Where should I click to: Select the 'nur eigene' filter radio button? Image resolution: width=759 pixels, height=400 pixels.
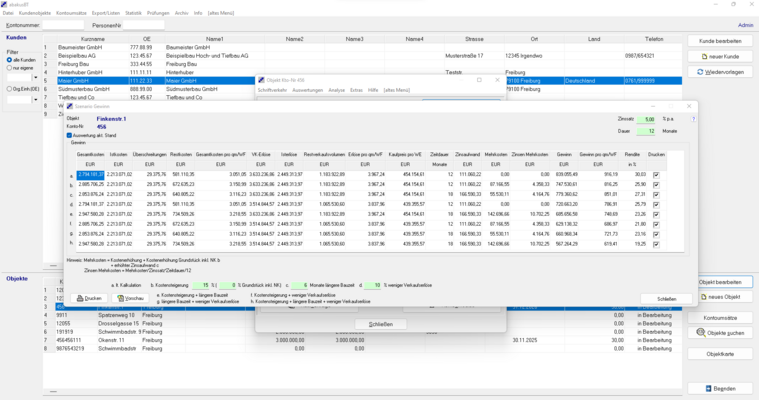pos(10,68)
